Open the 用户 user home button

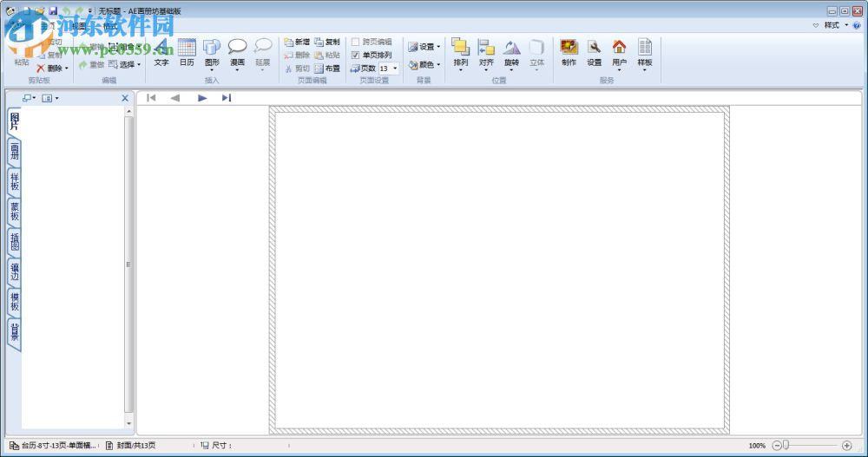(x=620, y=55)
